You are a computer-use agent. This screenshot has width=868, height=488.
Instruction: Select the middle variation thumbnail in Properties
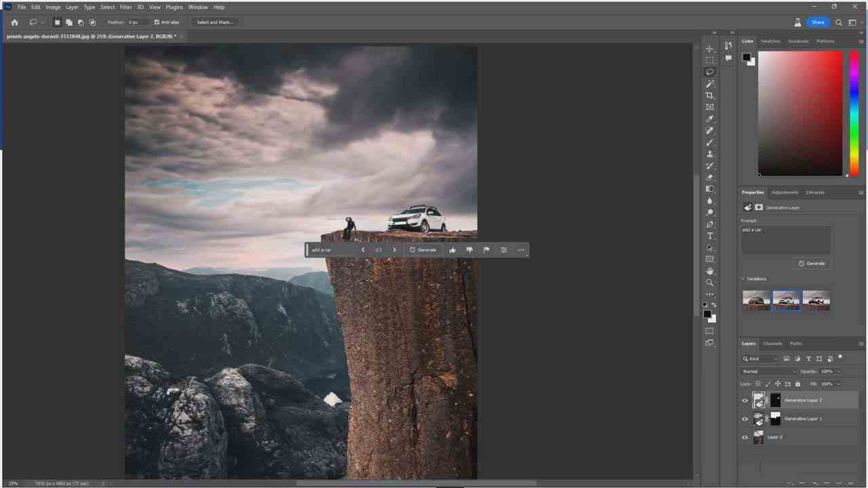(786, 300)
